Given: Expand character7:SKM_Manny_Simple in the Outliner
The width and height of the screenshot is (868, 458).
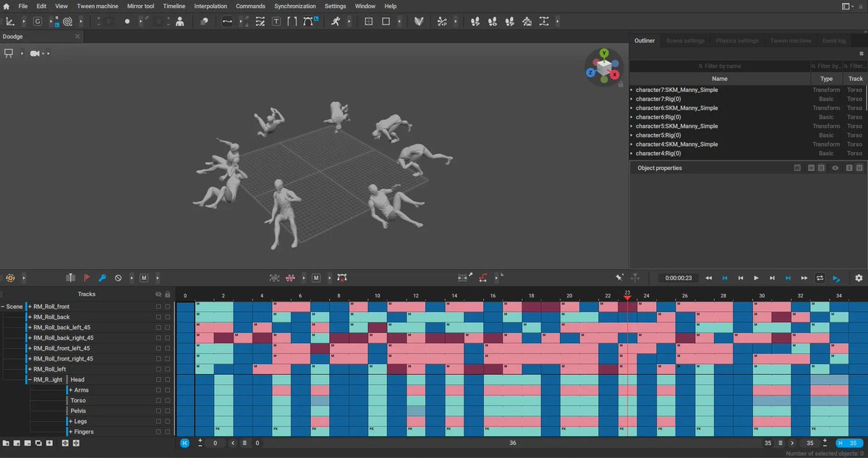Looking at the screenshot, I should [x=631, y=90].
